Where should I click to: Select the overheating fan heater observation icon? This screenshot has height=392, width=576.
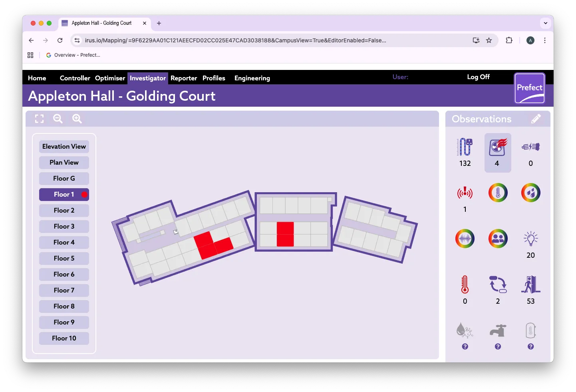pos(498,147)
